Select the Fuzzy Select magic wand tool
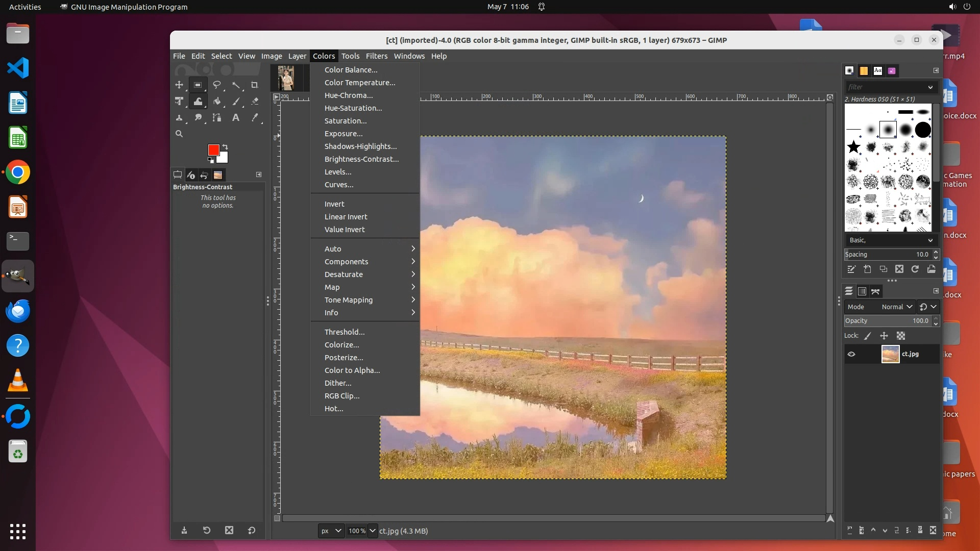Screen dimensions: 980x551 tap(235, 85)
